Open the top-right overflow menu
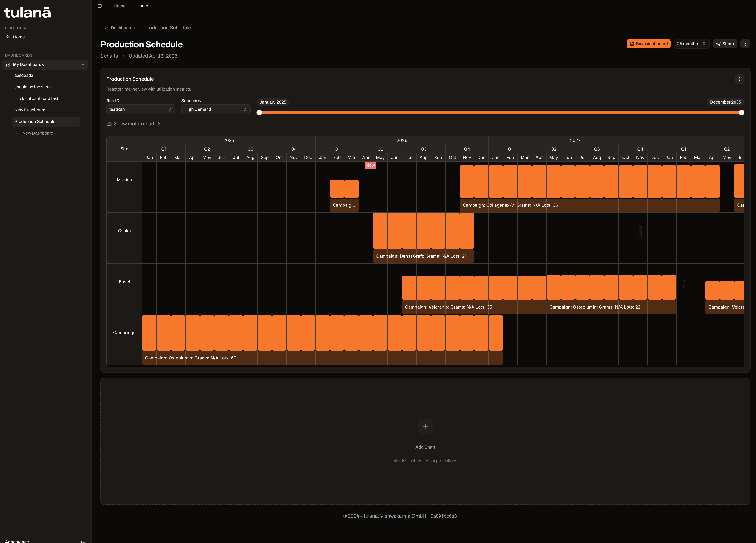 coord(745,43)
